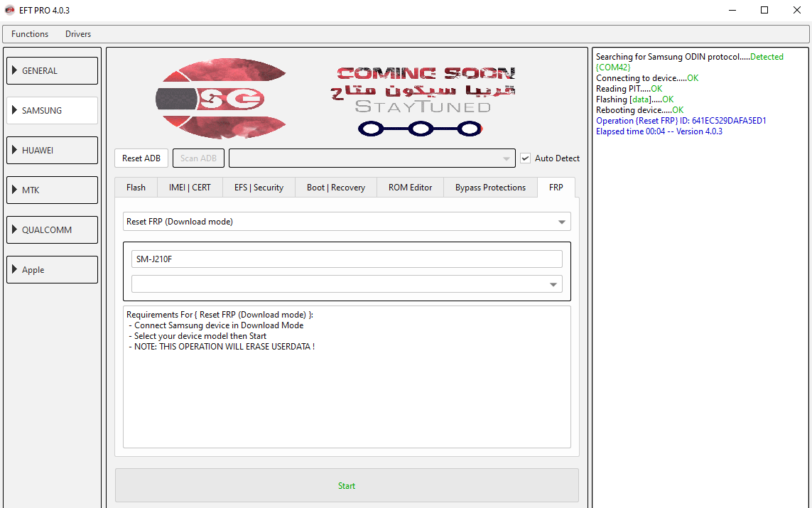The image size is (812, 508).
Task: Maximize the EFT PRO window
Action: point(764,11)
